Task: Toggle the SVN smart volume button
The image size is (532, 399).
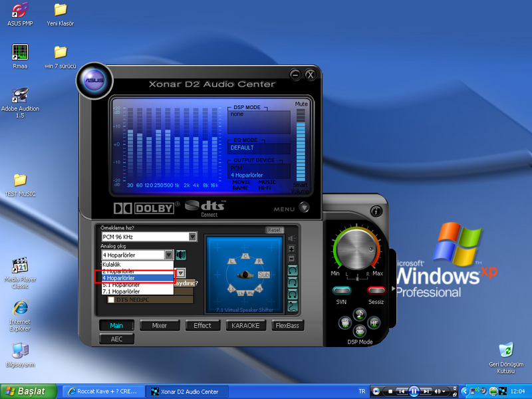Action: pyautogui.click(x=342, y=291)
